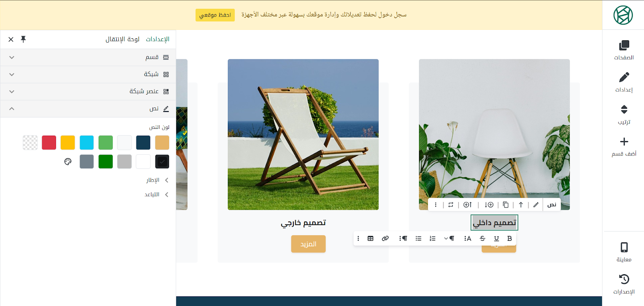The width and height of the screenshot is (644, 306).
Task: Choose the red text color swatch
Action: [x=49, y=143]
